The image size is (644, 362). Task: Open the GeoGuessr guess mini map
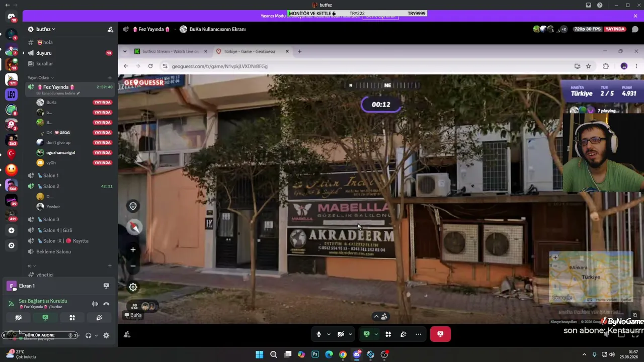[591, 278]
